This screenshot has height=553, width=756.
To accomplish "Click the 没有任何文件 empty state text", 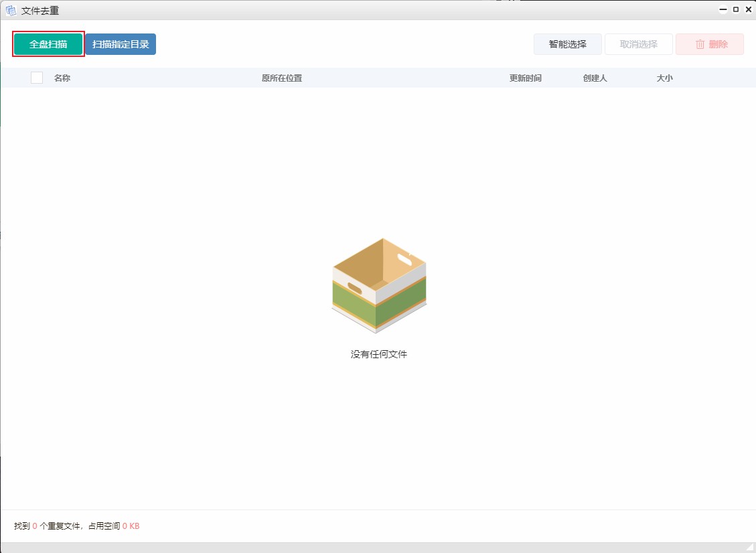I will (x=378, y=354).
